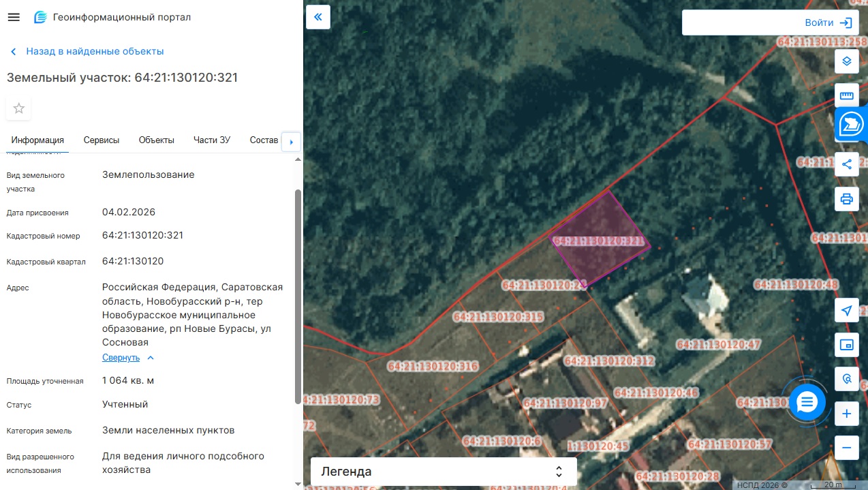
Task: Zoom in on the map
Action: [x=847, y=414]
